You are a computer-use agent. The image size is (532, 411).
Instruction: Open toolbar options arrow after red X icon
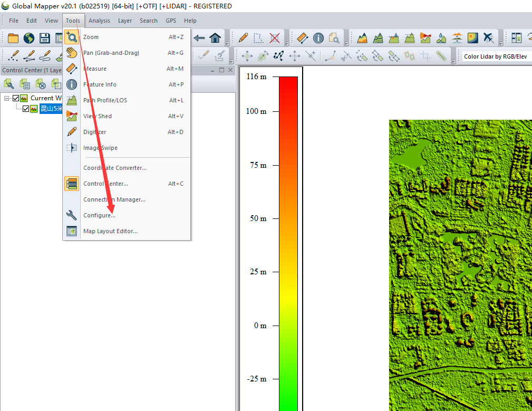[x=287, y=43]
